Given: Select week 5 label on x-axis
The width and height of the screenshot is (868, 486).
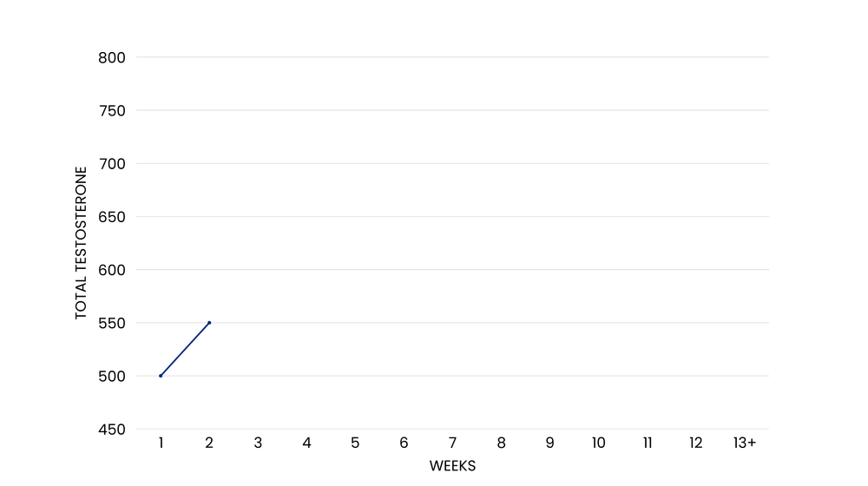Looking at the screenshot, I should pos(355,443).
